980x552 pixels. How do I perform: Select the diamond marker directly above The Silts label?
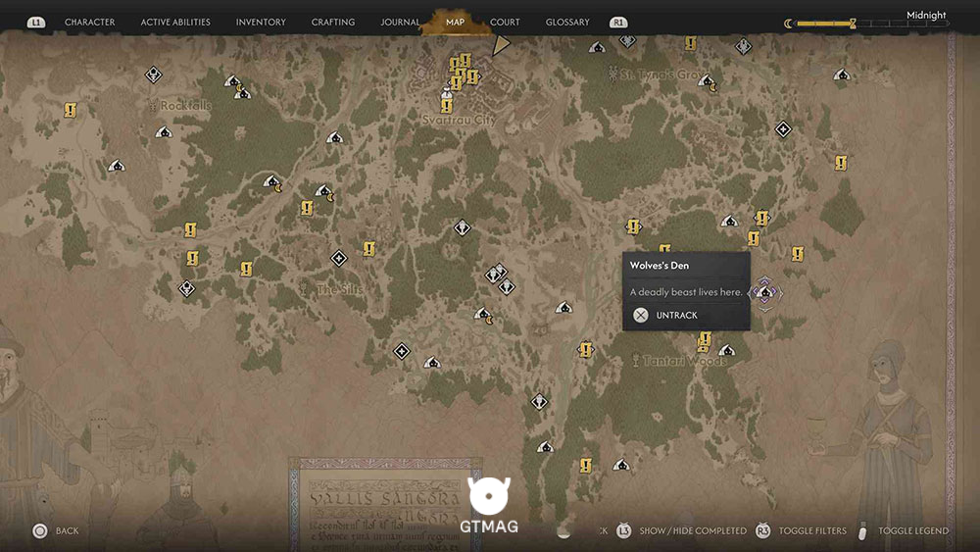pyautogui.click(x=339, y=258)
